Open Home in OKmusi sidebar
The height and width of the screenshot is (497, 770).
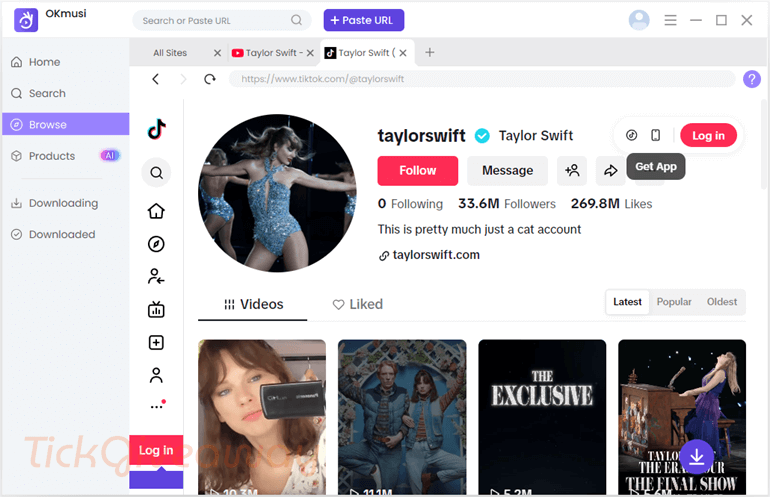click(66, 62)
